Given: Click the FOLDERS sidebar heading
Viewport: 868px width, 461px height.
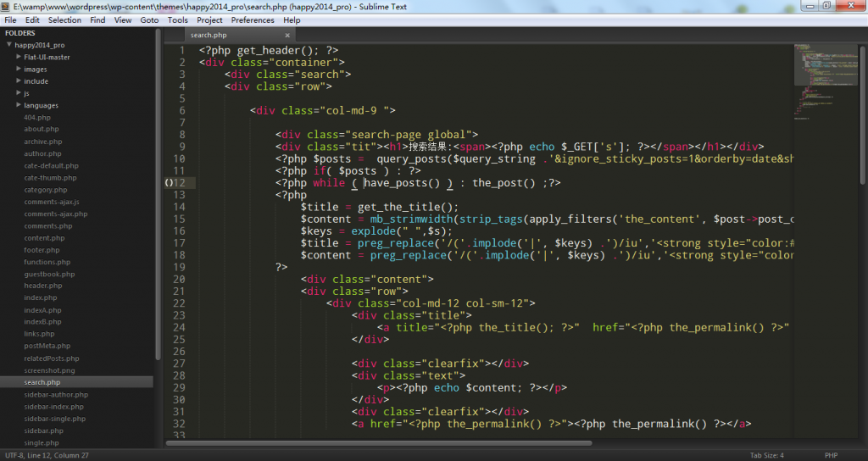Looking at the screenshot, I should point(20,33).
